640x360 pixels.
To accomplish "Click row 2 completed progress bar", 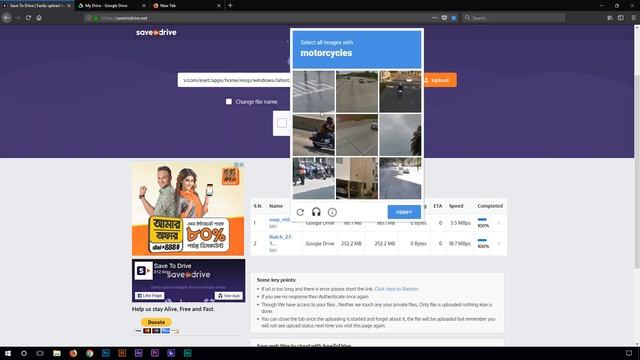I will coord(482,240).
